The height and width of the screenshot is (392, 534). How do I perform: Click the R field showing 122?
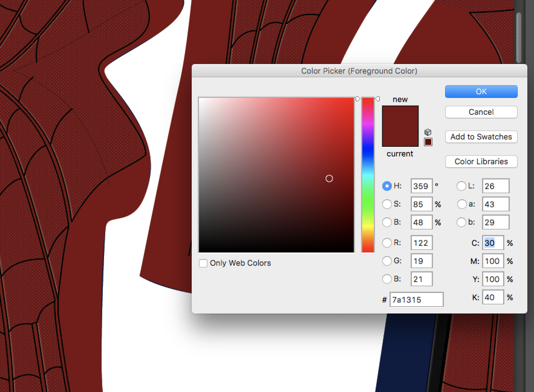(x=421, y=243)
